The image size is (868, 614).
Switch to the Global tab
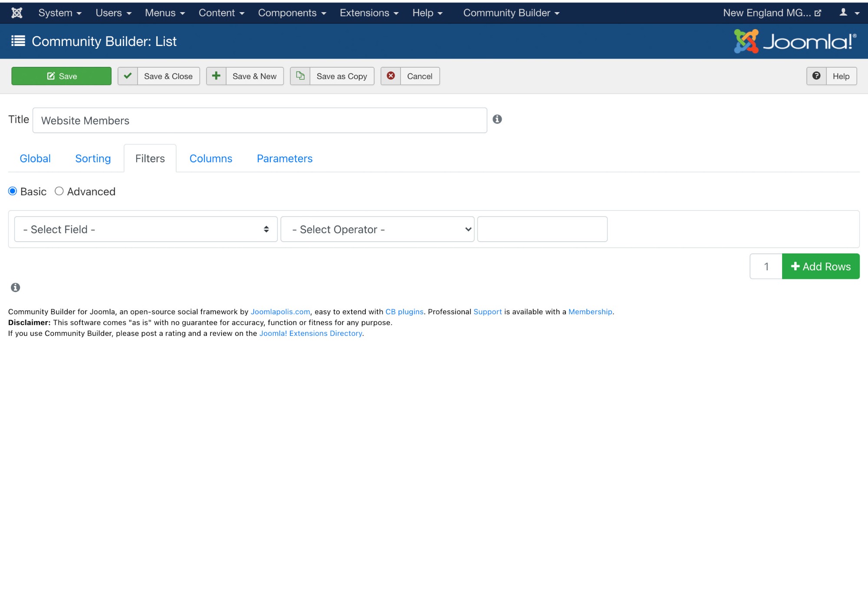[x=35, y=158]
